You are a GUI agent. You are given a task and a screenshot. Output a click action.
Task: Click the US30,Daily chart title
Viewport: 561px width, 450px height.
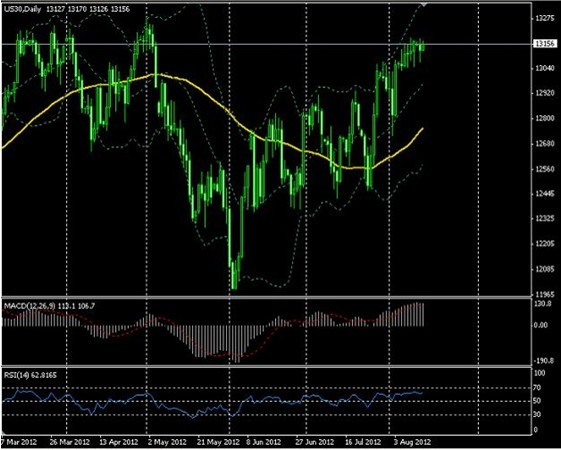pos(21,9)
